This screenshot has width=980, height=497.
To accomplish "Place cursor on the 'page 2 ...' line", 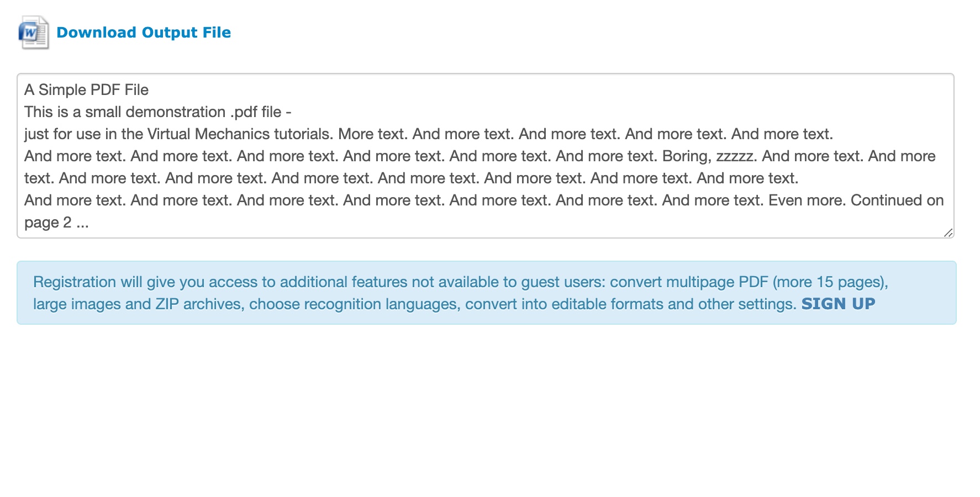I will click(x=56, y=223).
